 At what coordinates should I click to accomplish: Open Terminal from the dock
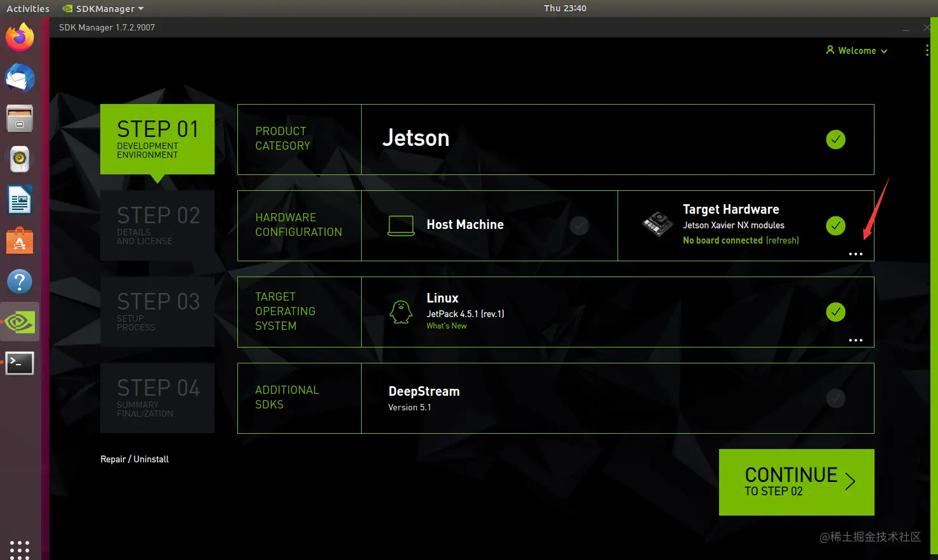(20, 363)
